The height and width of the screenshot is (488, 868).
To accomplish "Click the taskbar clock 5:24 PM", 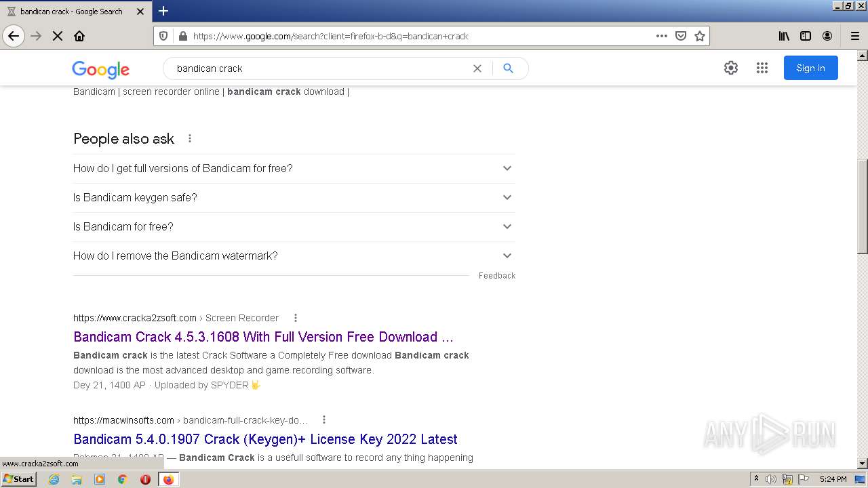I will 833,479.
